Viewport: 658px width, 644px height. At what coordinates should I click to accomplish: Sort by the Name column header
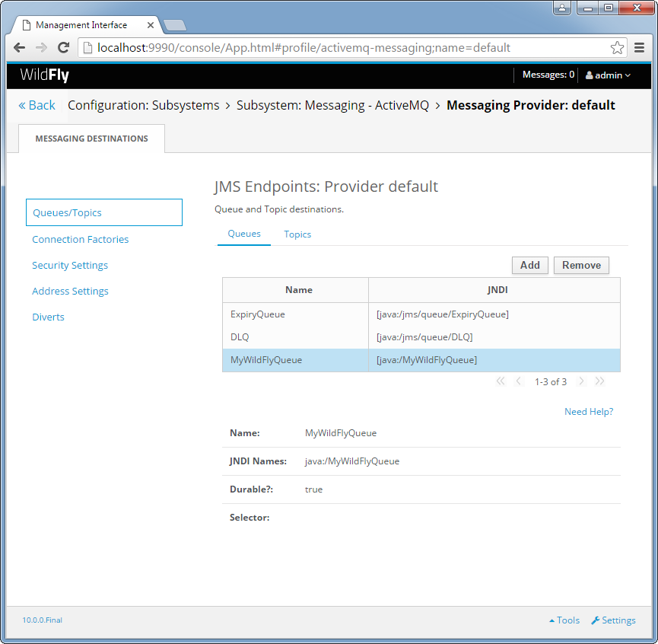pos(295,290)
